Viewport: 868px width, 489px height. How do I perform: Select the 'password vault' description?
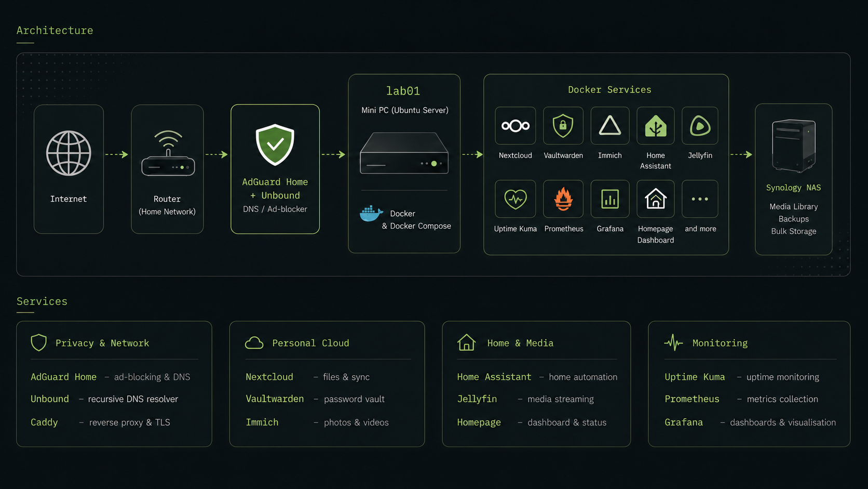click(x=354, y=399)
